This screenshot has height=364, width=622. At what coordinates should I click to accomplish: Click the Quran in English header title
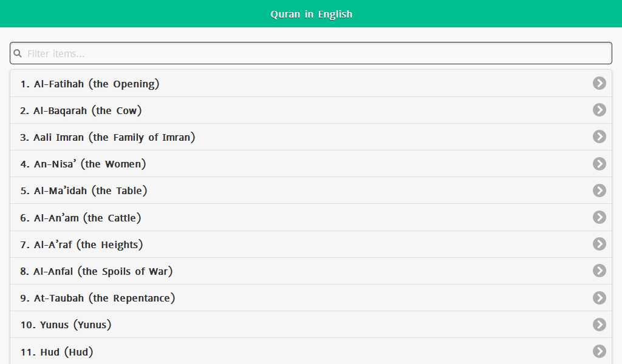(x=311, y=14)
